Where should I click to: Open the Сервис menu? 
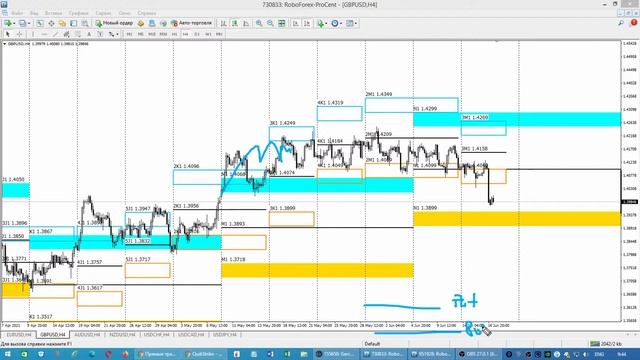click(x=103, y=13)
